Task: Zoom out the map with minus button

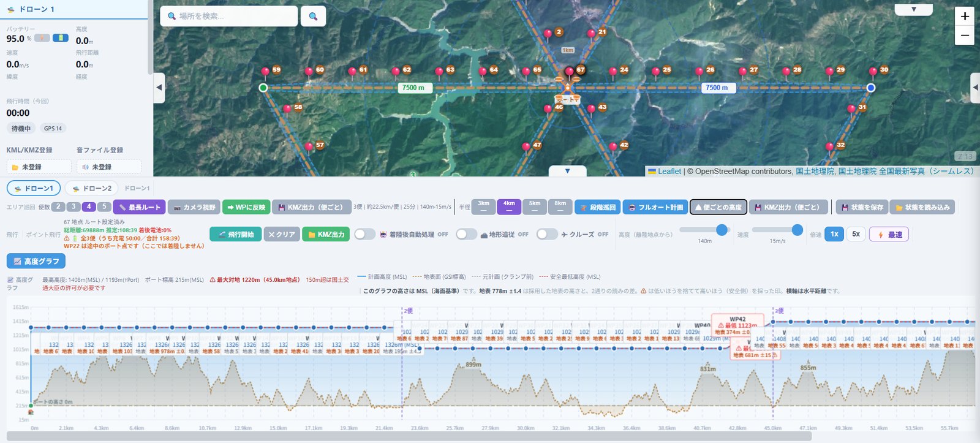Action: [965, 36]
